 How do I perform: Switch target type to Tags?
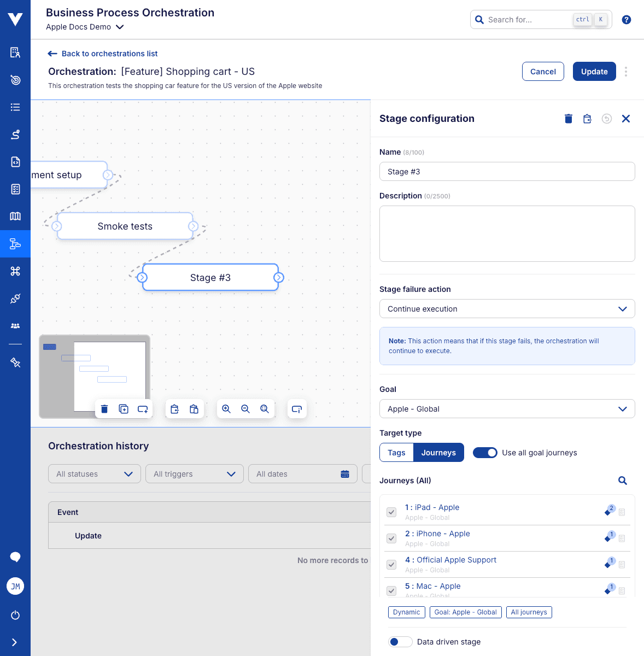396,453
